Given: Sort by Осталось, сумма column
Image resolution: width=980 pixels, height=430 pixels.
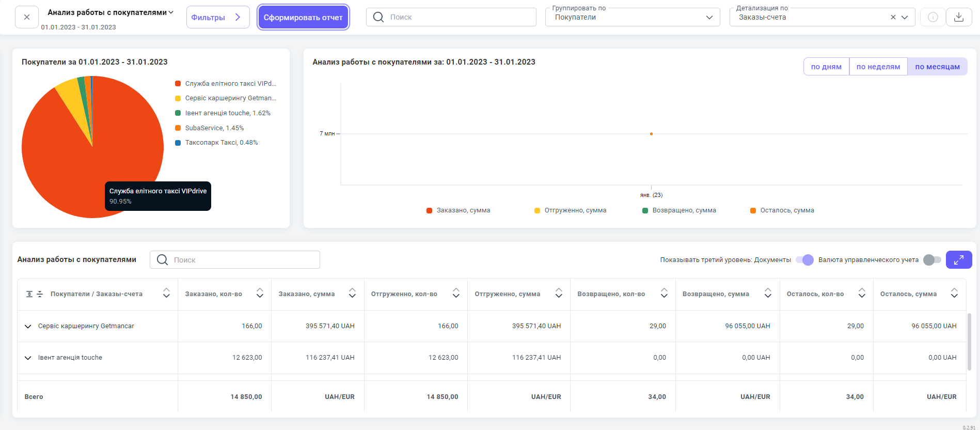Looking at the screenshot, I should point(954,294).
